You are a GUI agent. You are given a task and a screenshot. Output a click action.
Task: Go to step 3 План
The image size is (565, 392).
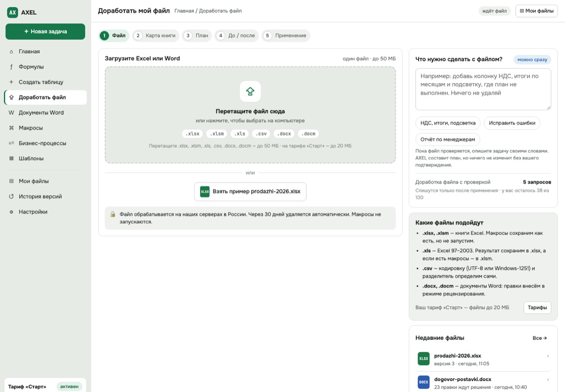tap(197, 35)
